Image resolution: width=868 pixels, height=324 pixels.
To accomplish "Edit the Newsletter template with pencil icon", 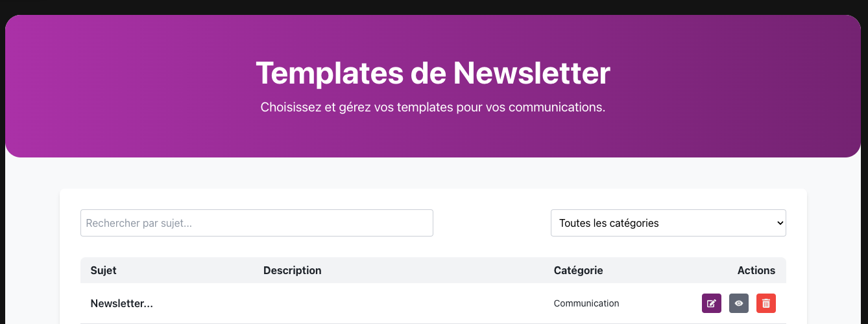I will tap(712, 303).
